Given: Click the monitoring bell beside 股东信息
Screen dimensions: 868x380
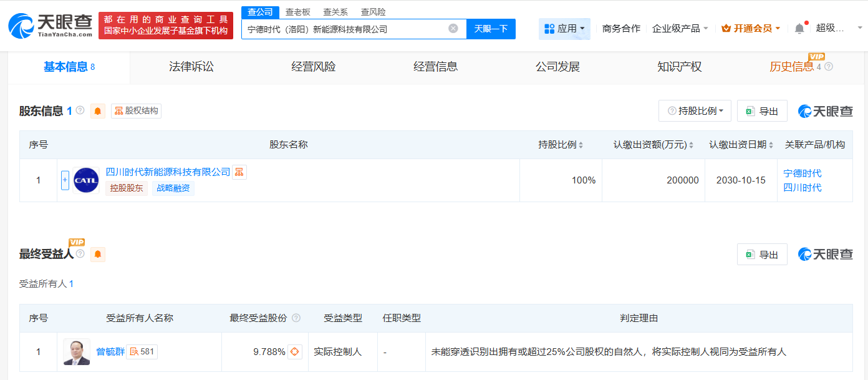Looking at the screenshot, I should tap(97, 110).
